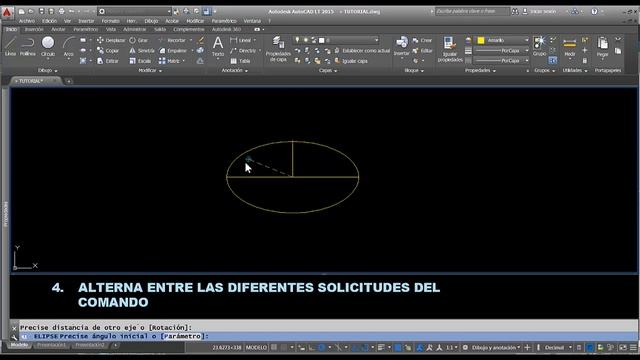Switch to the Insertar ribbon tab

[34, 29]
